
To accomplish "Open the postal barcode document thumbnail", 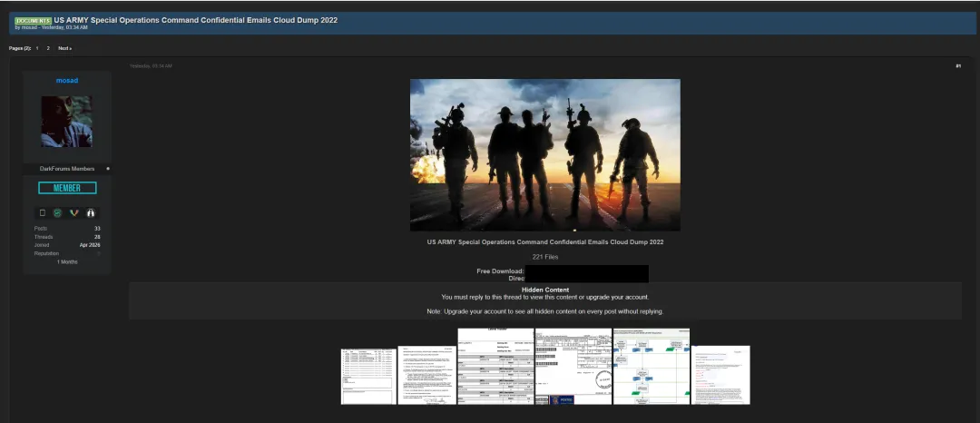I will [x=573, y=366].
